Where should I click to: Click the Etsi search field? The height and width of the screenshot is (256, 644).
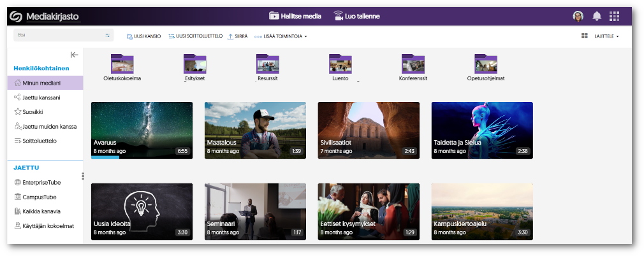coord(64,35)
